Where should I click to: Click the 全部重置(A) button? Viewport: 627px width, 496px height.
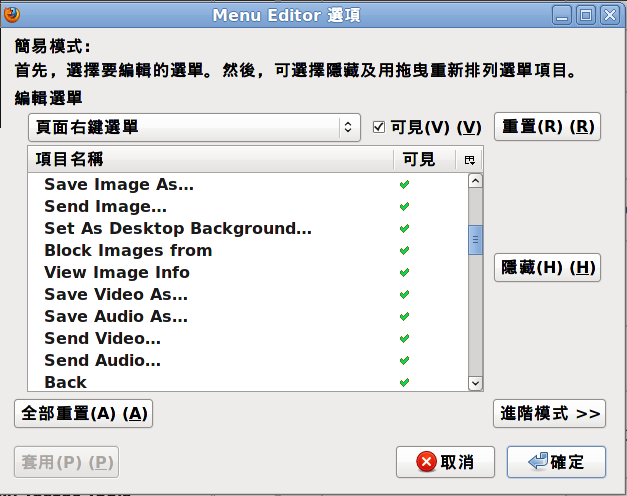84,413
